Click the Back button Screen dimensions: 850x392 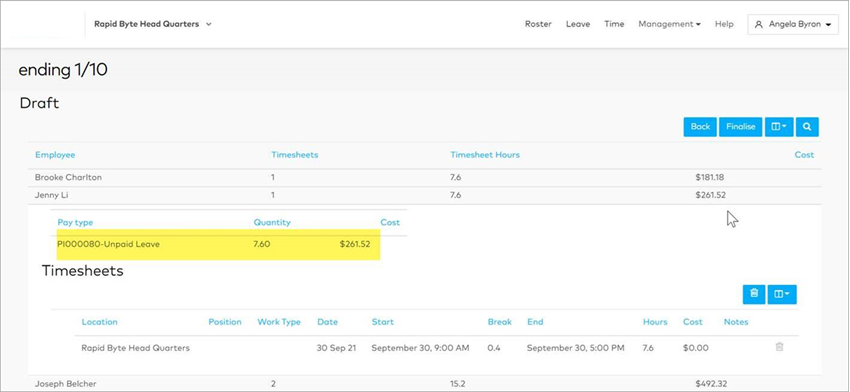click(700, 127)
